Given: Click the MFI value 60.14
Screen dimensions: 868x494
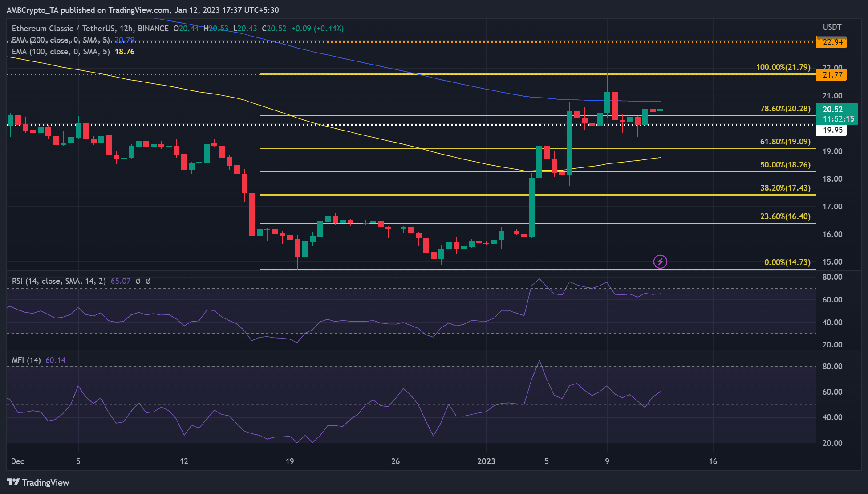Looking at the screenshot, I should click(56, 360).
